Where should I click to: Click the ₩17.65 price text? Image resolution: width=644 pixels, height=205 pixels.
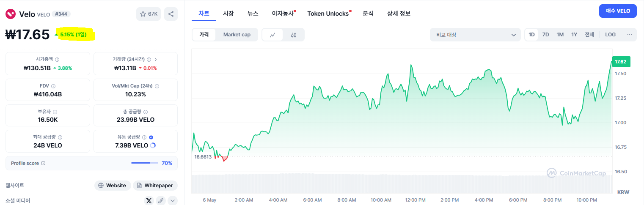coord(28,35)
